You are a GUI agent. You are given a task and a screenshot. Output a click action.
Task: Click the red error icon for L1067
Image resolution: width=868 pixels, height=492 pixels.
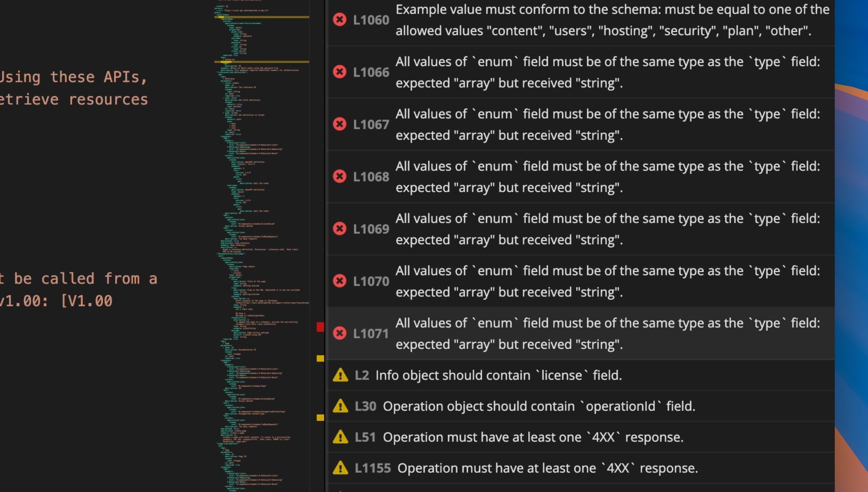[x=339, y=124]
